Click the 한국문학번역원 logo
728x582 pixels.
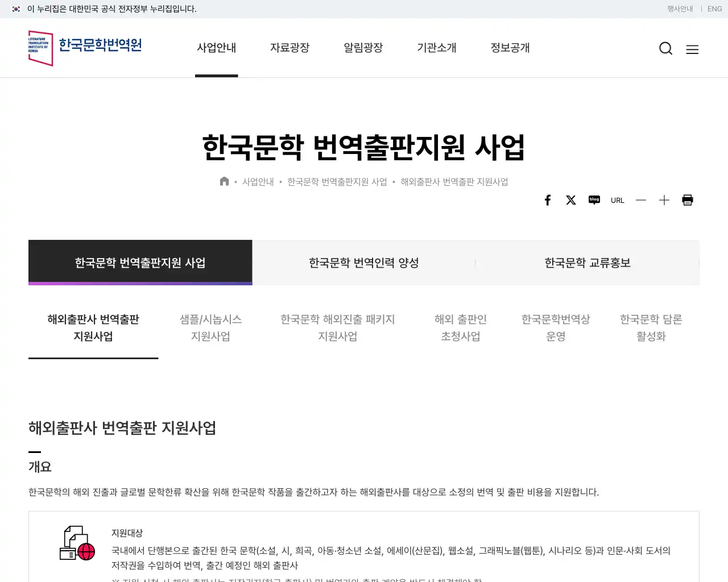[x=85, y=48]
